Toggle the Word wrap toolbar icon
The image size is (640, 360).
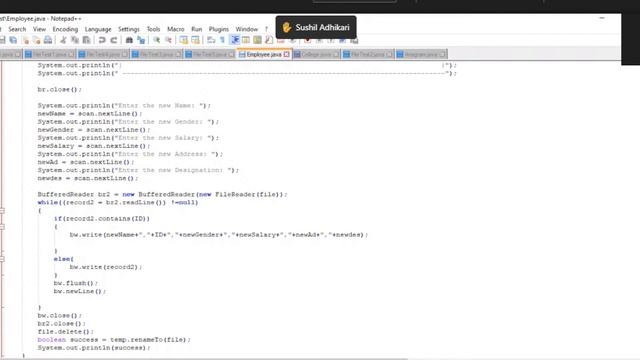[x=211, y=40]
